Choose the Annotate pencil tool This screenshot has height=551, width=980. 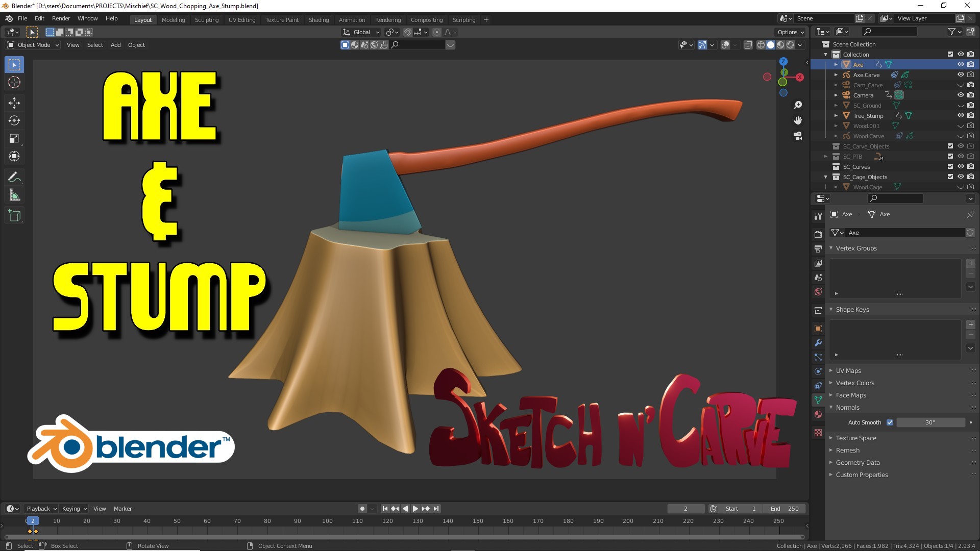click(14, 178)
